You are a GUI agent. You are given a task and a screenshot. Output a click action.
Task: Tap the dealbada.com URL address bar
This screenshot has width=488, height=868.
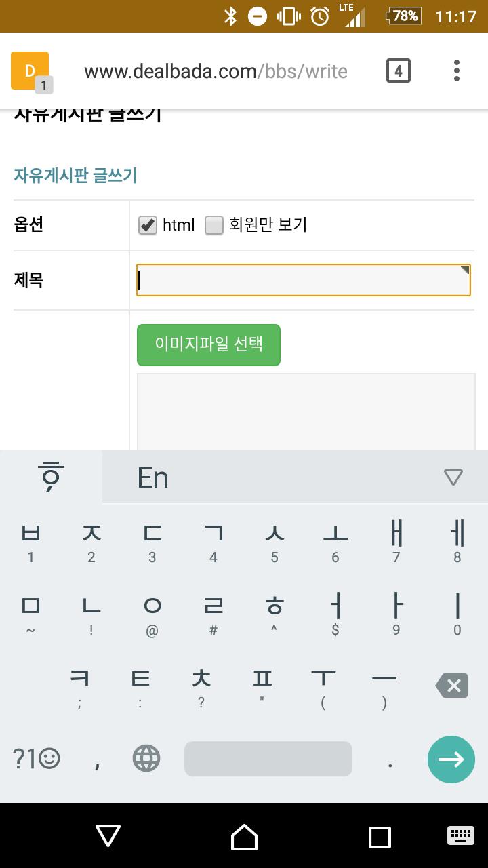[x=216, y=71]
